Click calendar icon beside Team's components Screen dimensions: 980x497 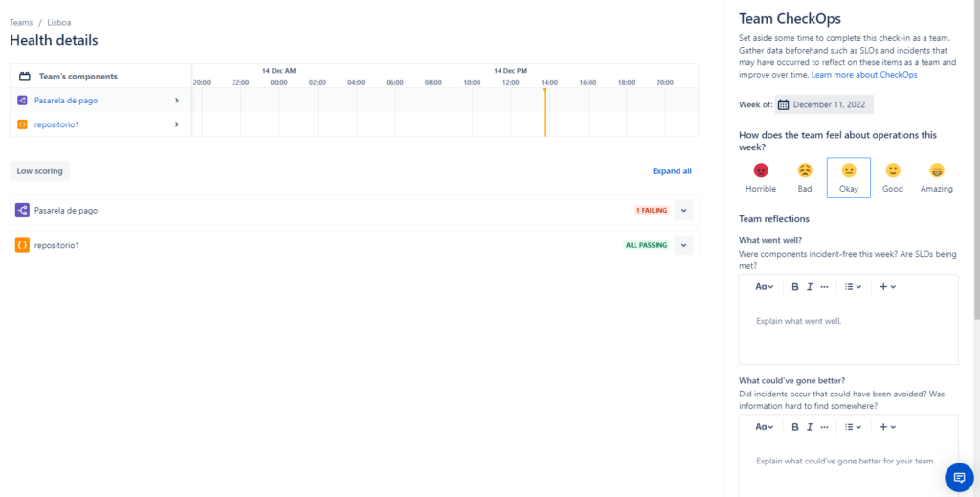click(26, 76)
